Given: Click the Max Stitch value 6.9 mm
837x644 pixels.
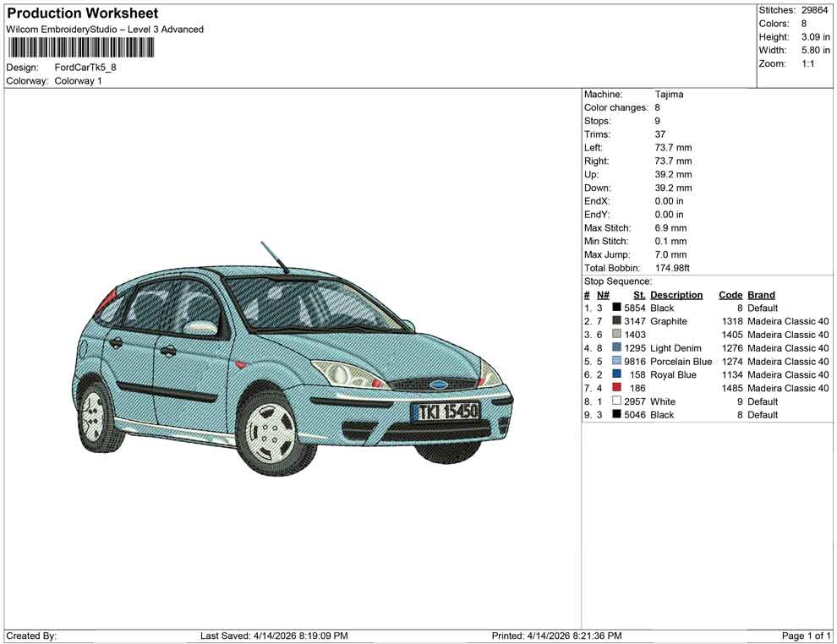Looking at the screenshot, I should click(671, 228).
